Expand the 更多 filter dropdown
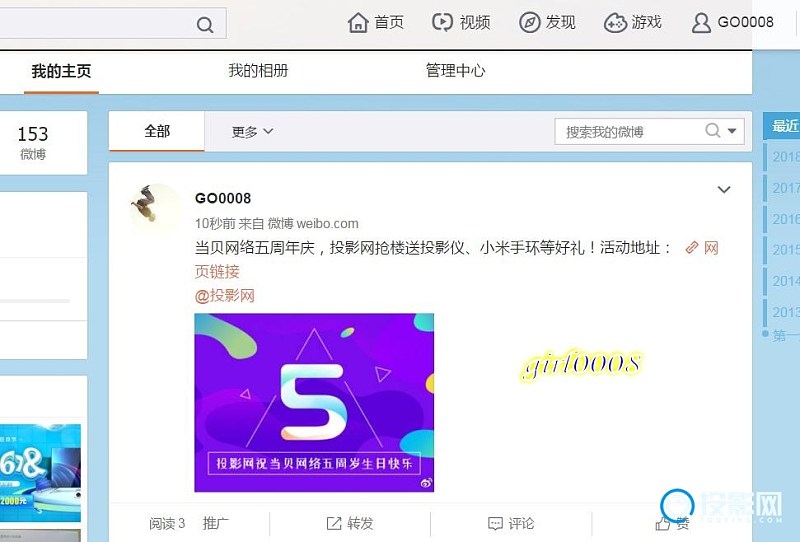This screenshot has width=800, height=542. tap(252, 132)
